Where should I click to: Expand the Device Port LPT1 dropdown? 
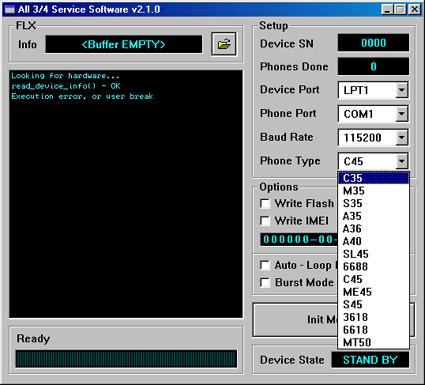point(402,90)
